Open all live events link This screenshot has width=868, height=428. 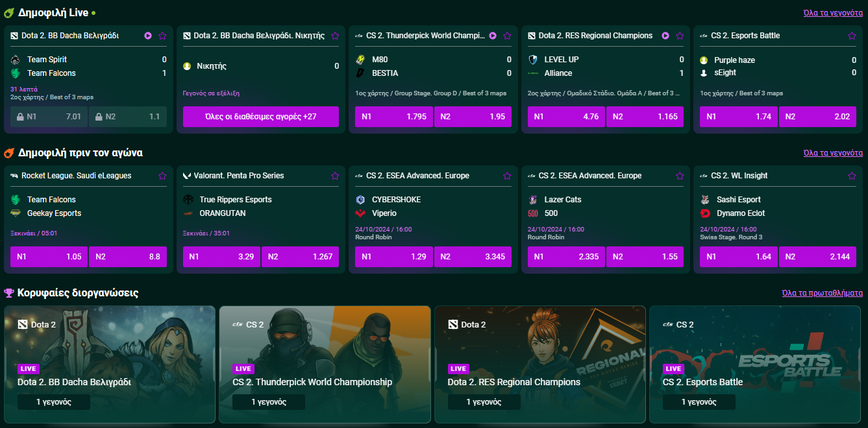tap(833, 13)
